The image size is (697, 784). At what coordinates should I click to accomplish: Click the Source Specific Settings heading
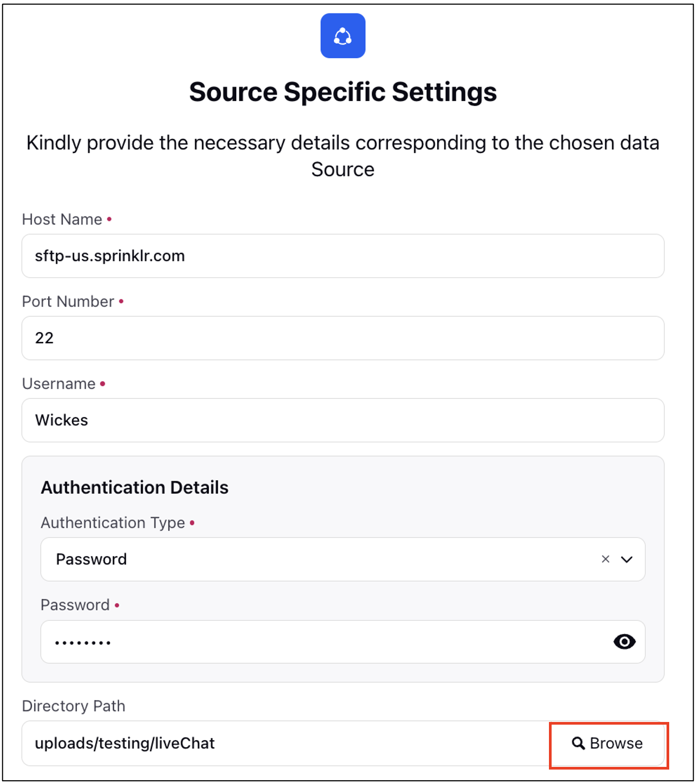343,92
